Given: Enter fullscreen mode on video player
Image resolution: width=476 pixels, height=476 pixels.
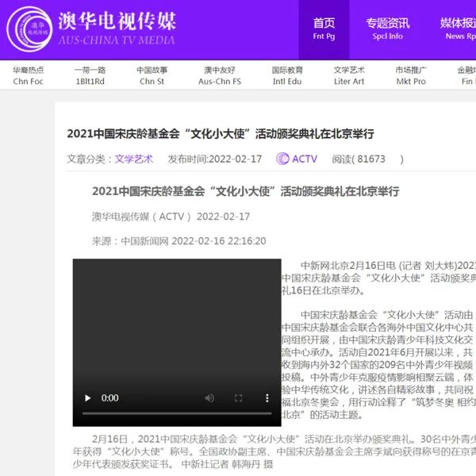Looking at the screenshot, I should click(x=237, y=397).
